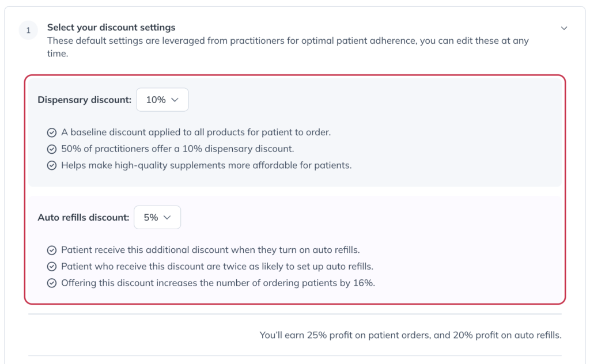Click the Auto refills discount label
Screen dimensions: 590x364
click(x=83, y=218)
